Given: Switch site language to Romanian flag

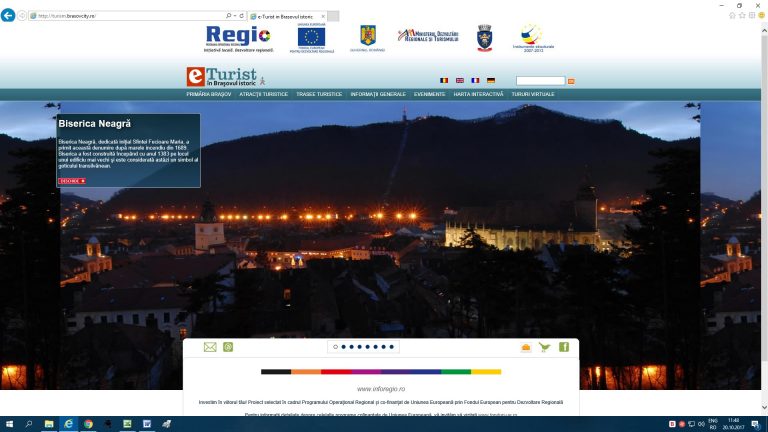Looking at the screenshot, I should 444,80.
